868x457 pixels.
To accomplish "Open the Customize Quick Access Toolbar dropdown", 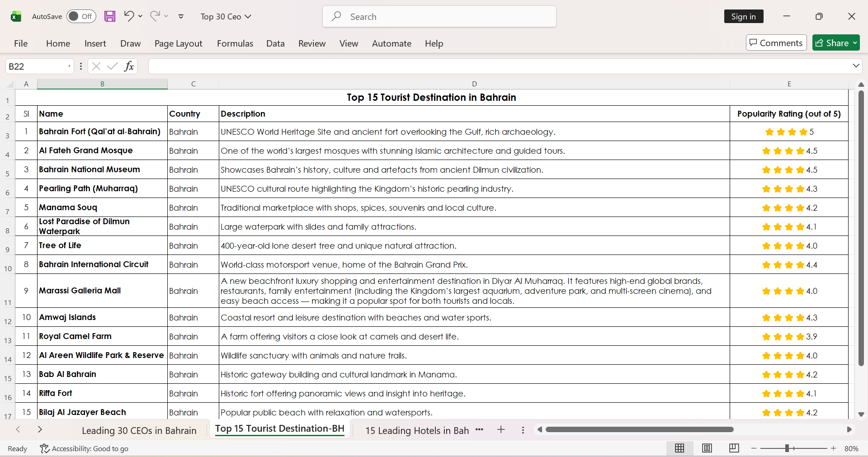I will (181, 16).
